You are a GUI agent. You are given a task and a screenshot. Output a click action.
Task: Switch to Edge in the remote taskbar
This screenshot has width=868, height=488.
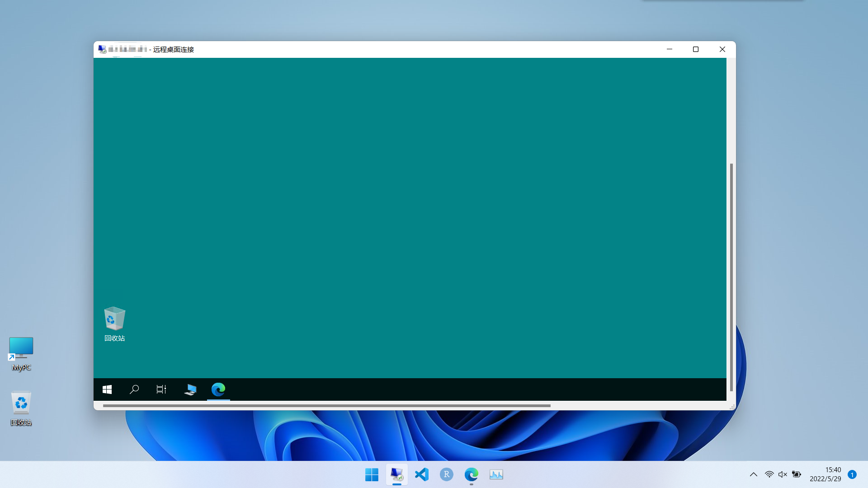(218, 389)
